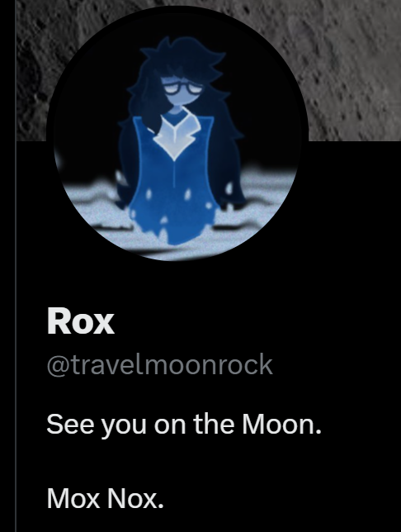The width and height of the screenshot is (401, 532).
Task: Click the bio line See you on the Moon.
Action: (x=184, y=424)
